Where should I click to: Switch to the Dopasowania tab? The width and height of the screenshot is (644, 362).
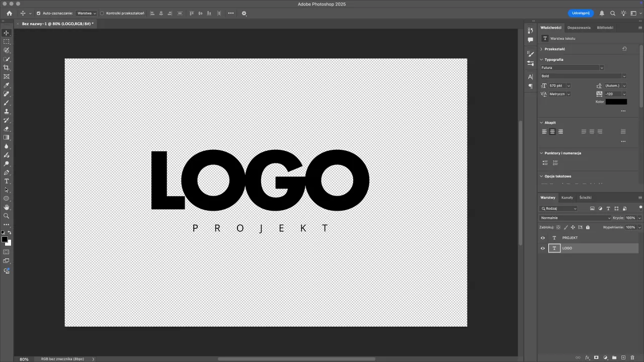579,28
